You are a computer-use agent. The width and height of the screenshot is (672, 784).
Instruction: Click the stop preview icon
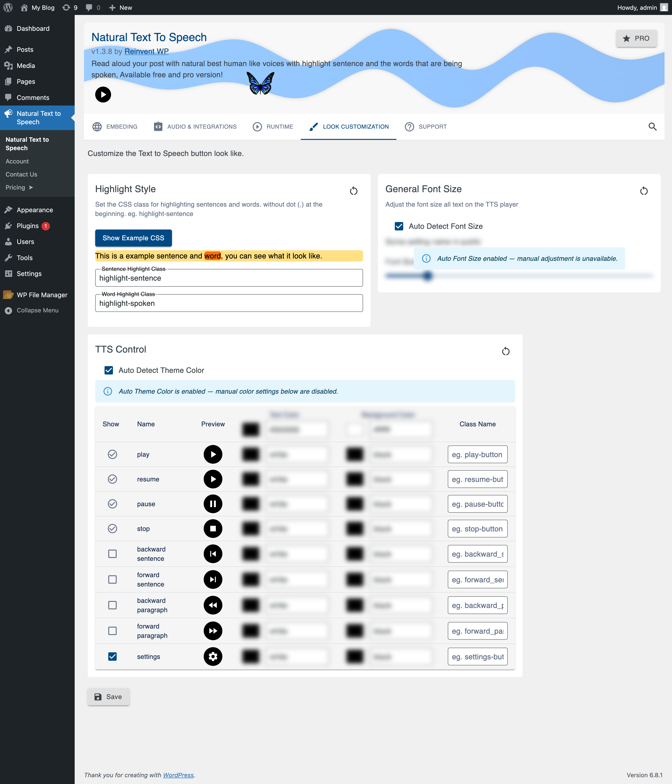[213, 529]
